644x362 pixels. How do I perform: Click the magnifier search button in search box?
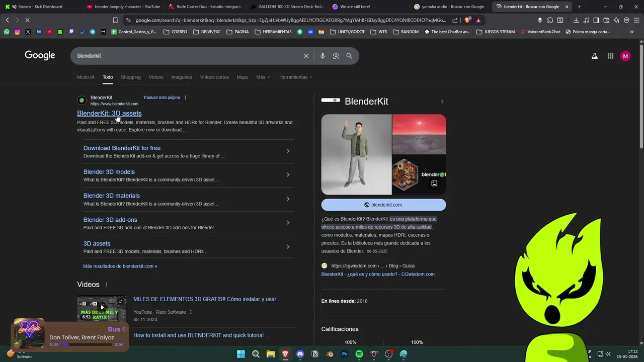click(x=349, y=56)
